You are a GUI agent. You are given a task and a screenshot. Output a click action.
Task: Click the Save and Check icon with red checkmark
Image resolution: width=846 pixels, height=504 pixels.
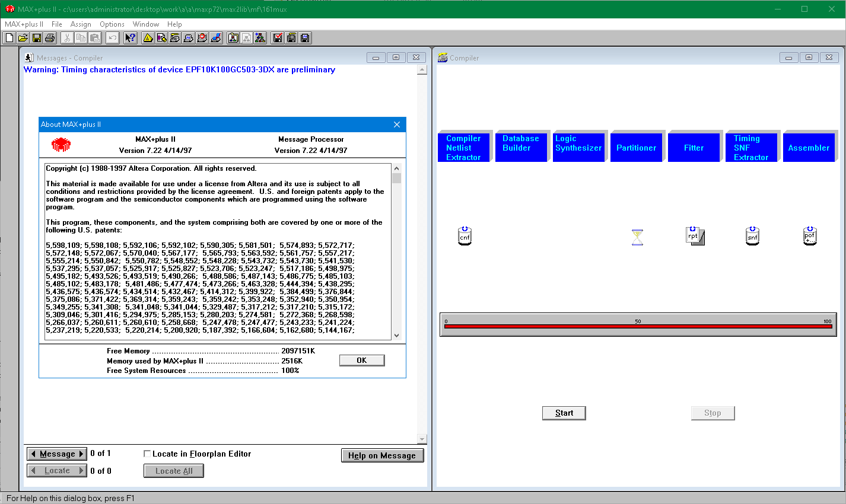[277, 38]
